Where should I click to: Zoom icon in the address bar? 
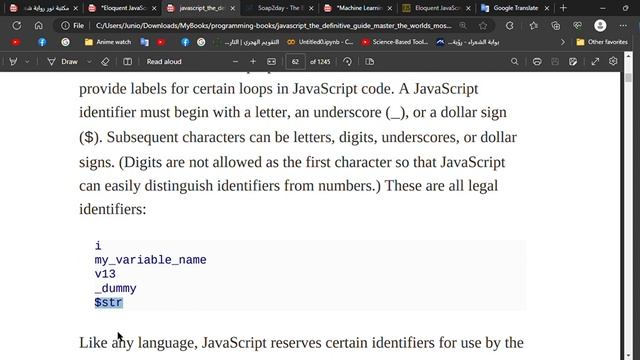tap(463, 26)
